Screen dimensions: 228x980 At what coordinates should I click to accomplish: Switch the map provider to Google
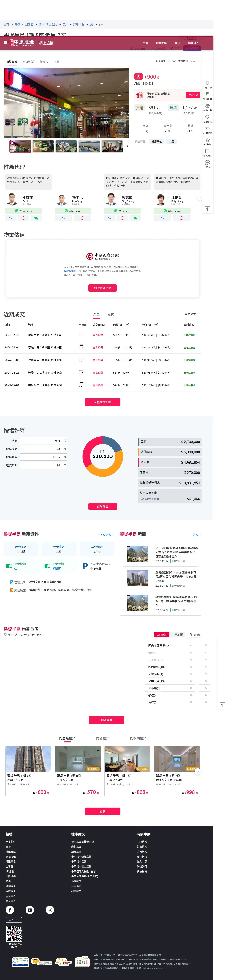(161, 635)
